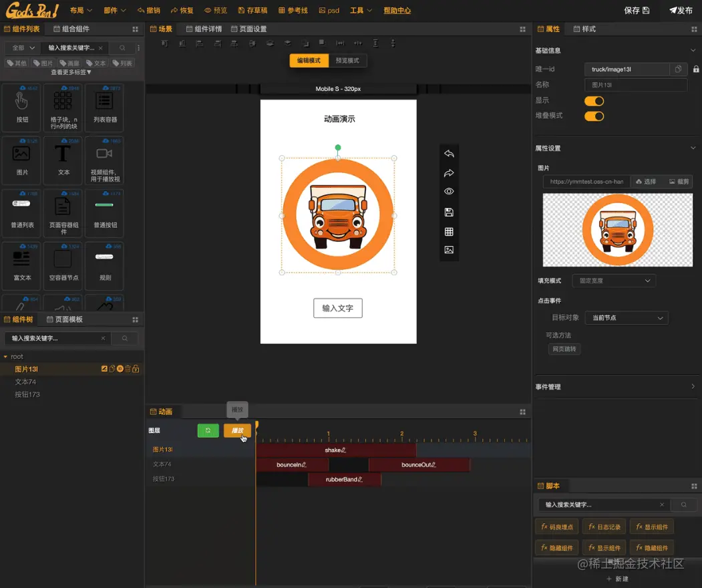Collapse the 基础信息 section
The height and width of the screenshot is (588, 702).
693,50
